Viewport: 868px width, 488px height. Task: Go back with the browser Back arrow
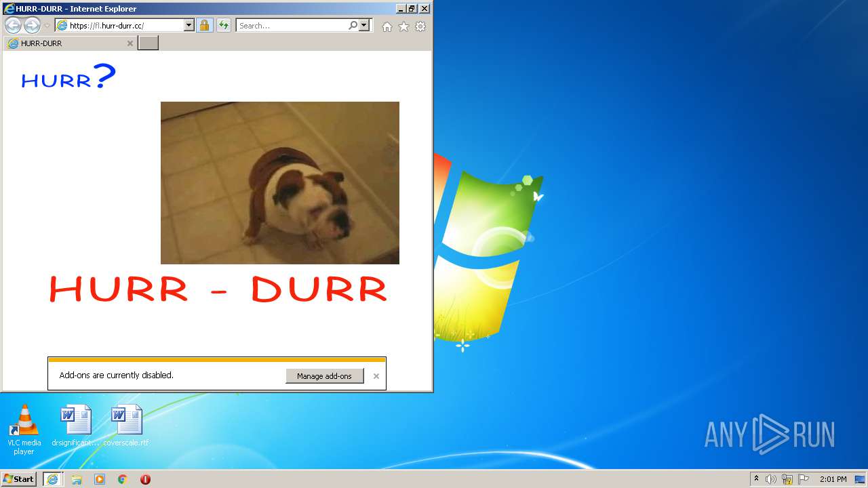click(13, 26)
